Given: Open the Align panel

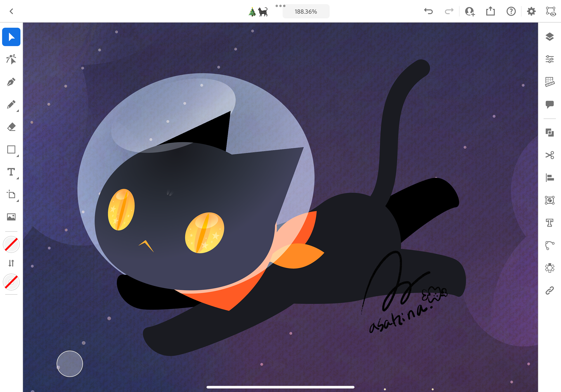Looking at the screenshot, I should pyautogui.click(x=550, y=177).
